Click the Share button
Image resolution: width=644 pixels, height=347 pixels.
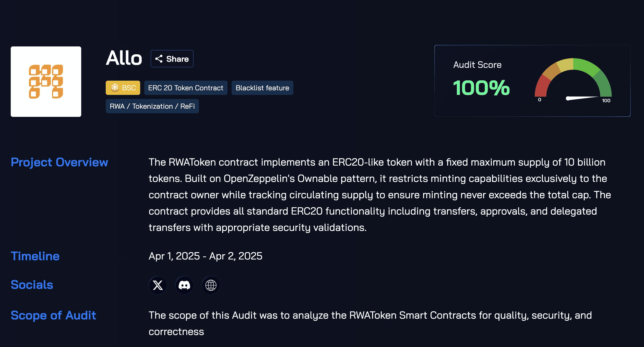(172, 59)
